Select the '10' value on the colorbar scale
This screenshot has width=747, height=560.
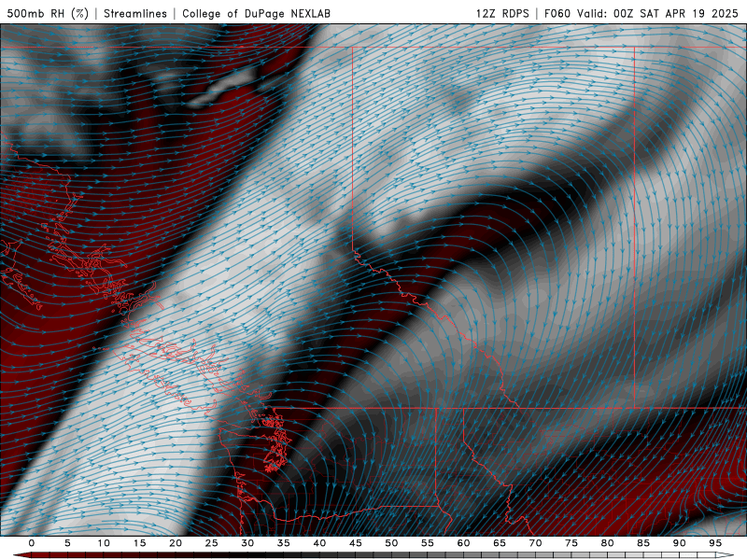[x=104, y=543]
